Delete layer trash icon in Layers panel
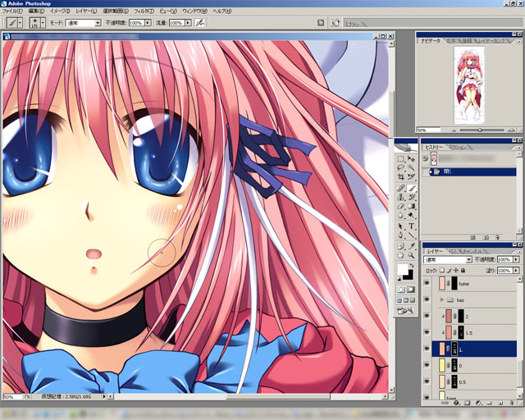The height and width of the screenshot is (420, 525). [x=511, y=403]
